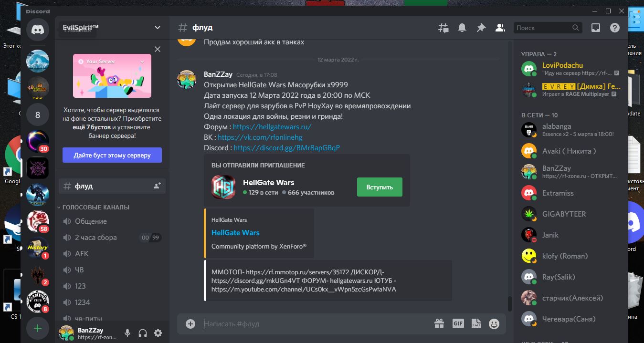The width and height of the screenshot is (644, 343).
Task: Join ЧВ voice channel
Action: [112, 270]
